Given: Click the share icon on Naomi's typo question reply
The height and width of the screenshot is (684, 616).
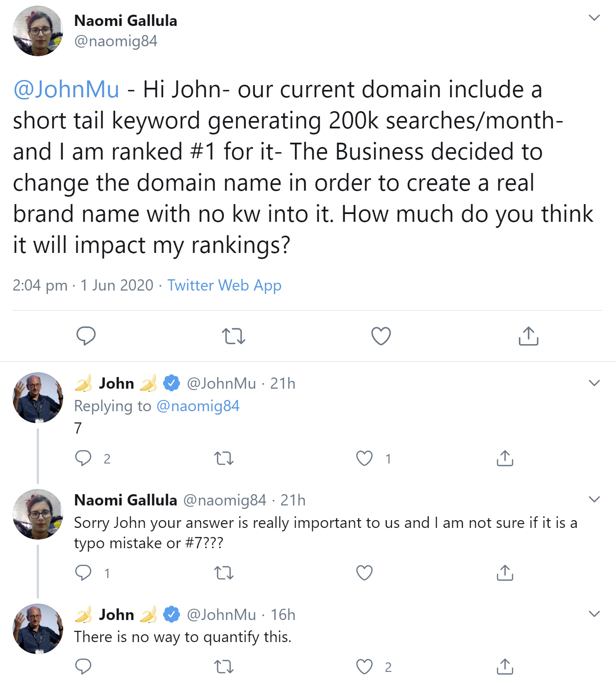Looking at the screenshot, I should (x=504, y=573).
